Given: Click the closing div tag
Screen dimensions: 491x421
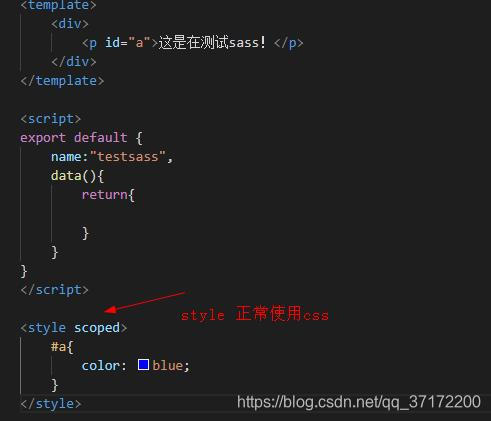Looking at the screenshot, I should coord(74,62).
